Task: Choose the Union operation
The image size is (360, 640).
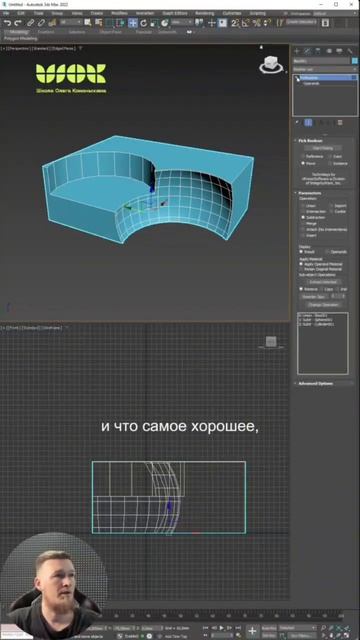Action: pos(308,206)
